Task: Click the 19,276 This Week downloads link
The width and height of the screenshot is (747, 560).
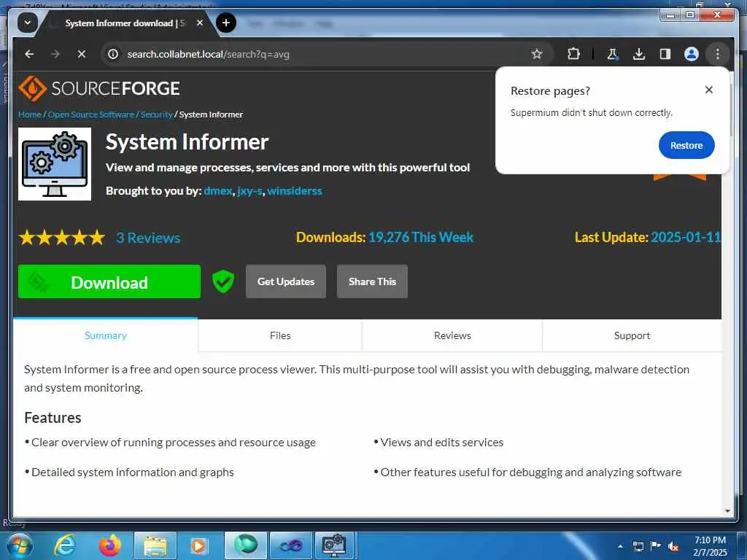Action: coord(421,237)
